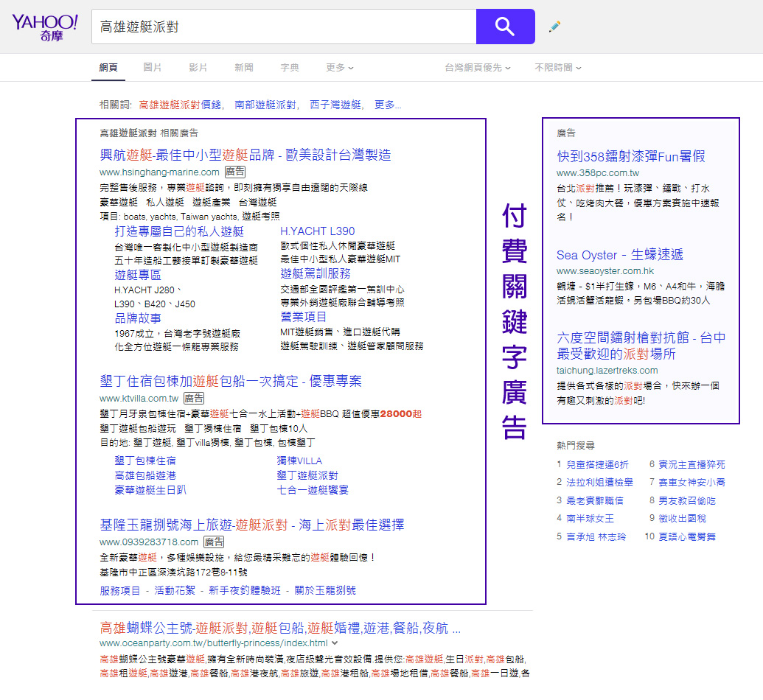This screenshot has width=763, height=700.
Task: Select the 網頁 tab
Action: coord(108,68)
